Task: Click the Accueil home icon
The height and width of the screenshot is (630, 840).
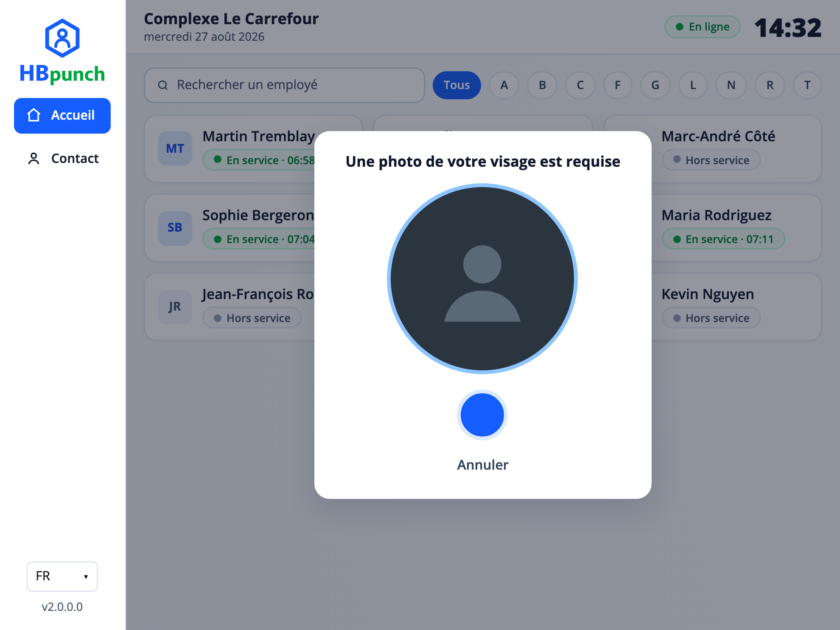Action: (x=34, y=115)
